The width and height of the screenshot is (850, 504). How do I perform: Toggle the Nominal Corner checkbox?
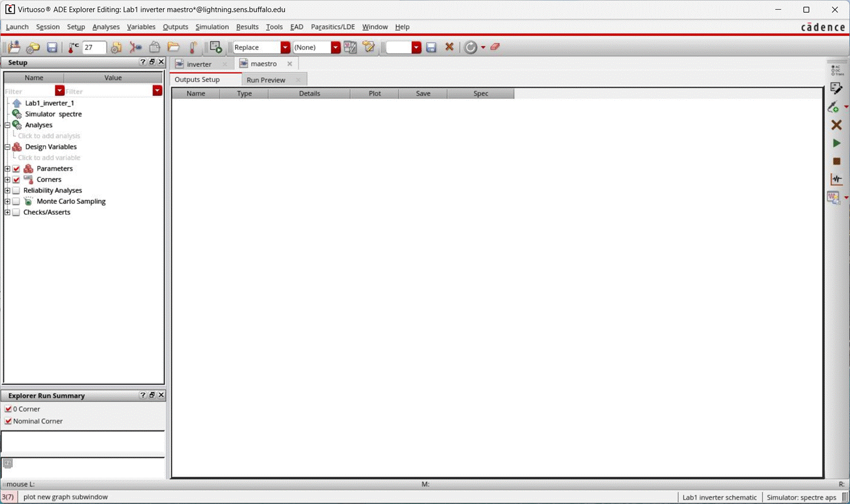pos(8,421)
